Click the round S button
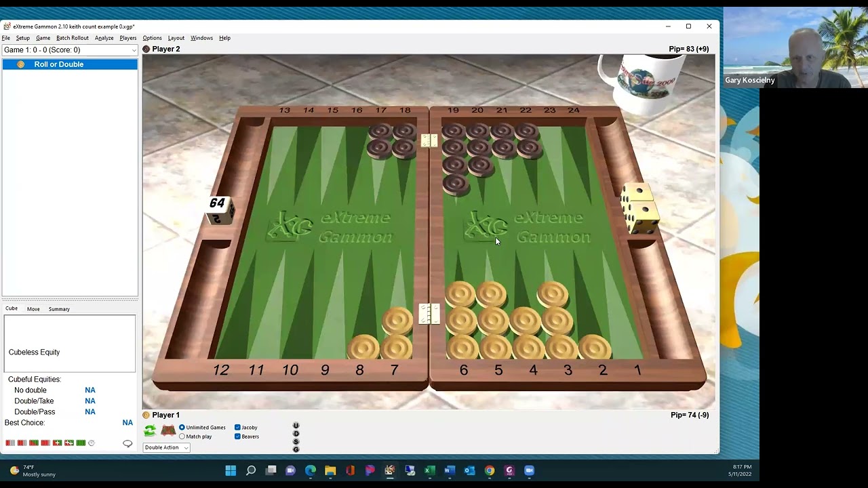 pyautogui.click(x=296, y=441)
